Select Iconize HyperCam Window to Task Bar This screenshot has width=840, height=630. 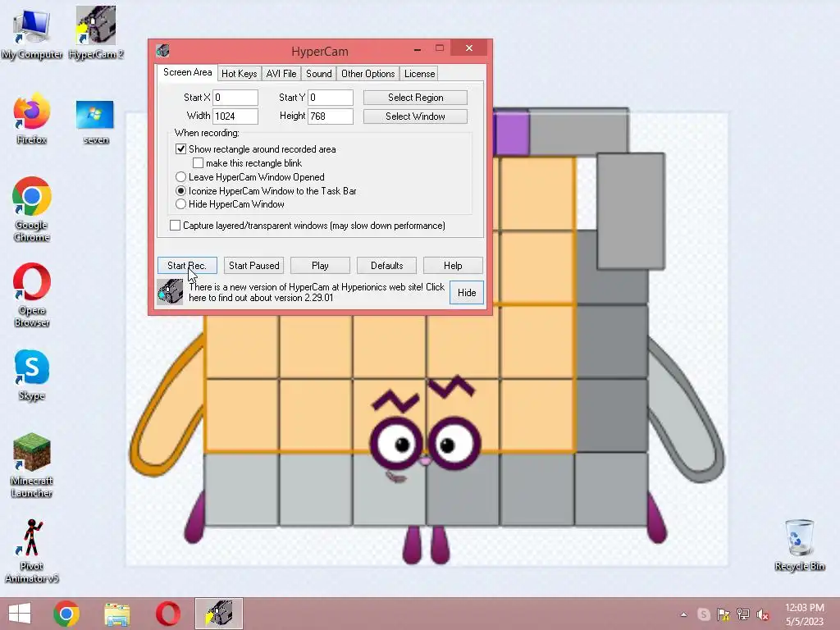pyautogui.click(x=181, y=190)
